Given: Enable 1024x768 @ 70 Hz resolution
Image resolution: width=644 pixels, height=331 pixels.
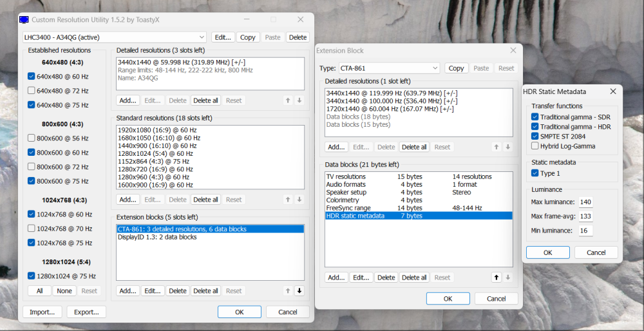Looking at the screenshot, I should coord(31,229).
